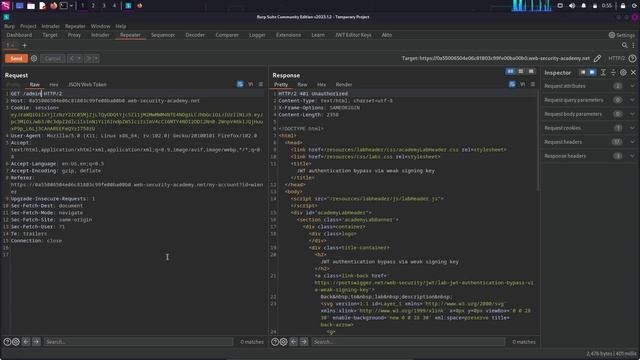Screen dimensions: 640x360
Task: Collapse all Inspector sections icon
Action: [613, 72]
